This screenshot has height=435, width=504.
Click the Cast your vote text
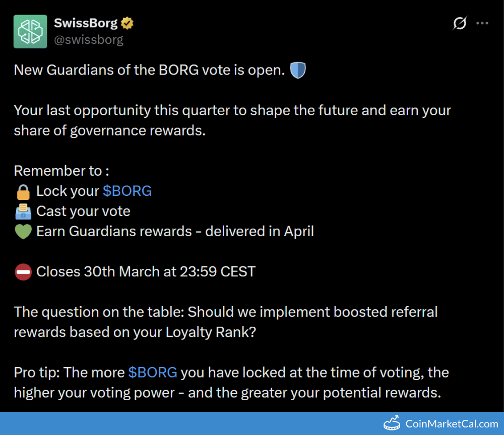click(83, 211)
